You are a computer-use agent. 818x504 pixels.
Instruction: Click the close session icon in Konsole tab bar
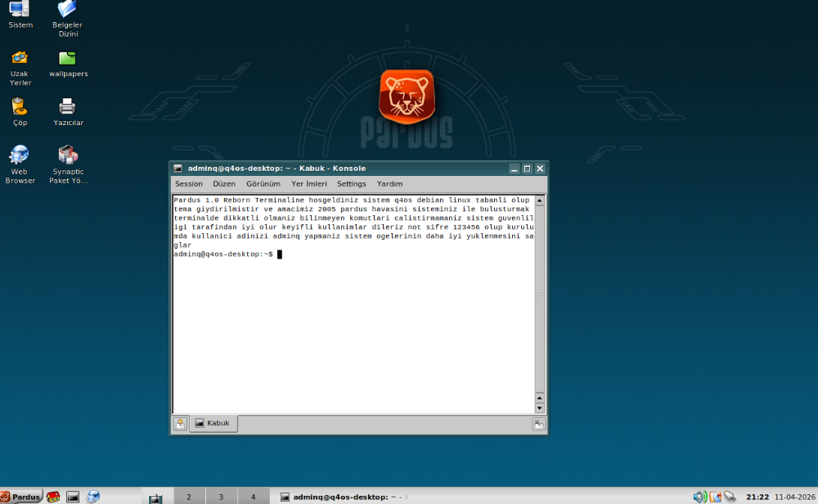538,424
